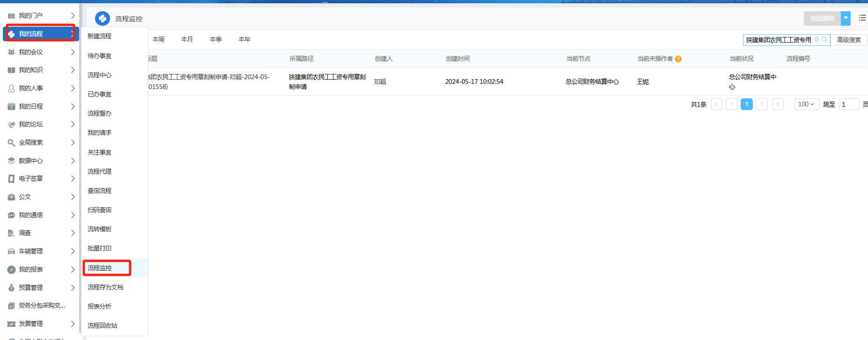Clear the search box text with X icon
Screen dimensions: 868x340
tap(817, 40)
